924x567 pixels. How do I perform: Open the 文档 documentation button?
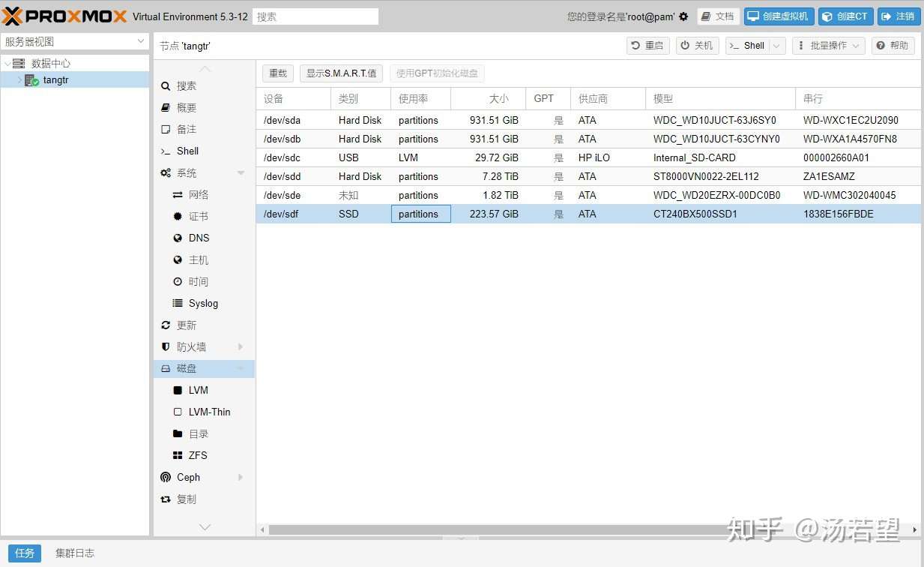[x=718, y=16]
